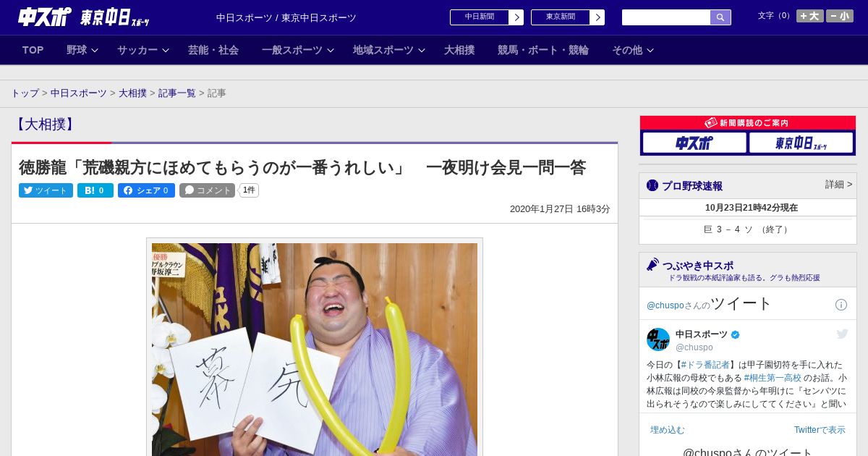Click the sumo wrestler article photo

(315, 349)
